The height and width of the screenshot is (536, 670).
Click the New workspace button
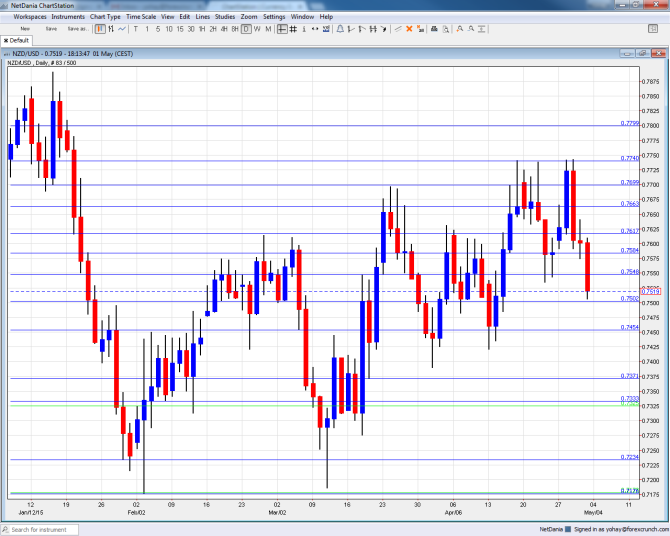tap(25, 29)
